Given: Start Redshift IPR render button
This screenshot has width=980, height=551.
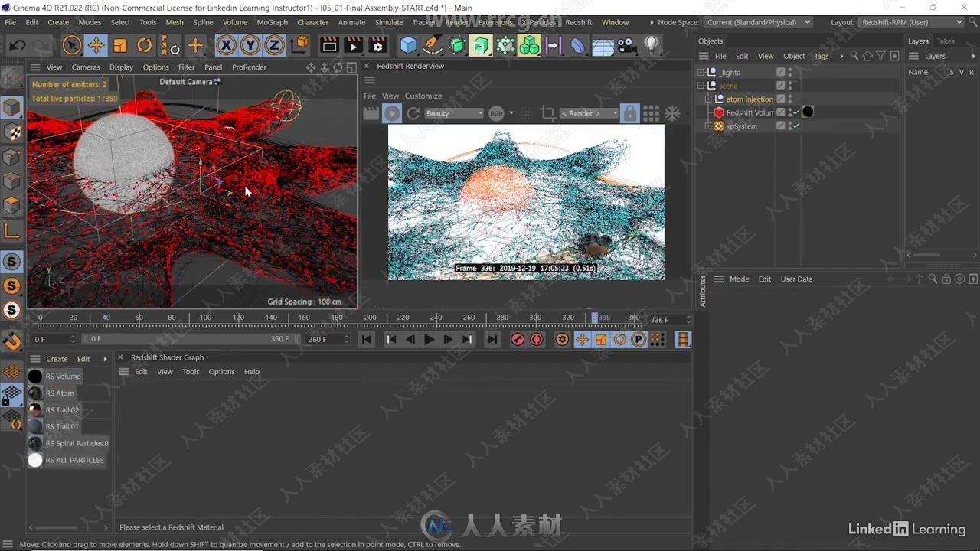Looking at the screenshot, I should click(391, 113).
